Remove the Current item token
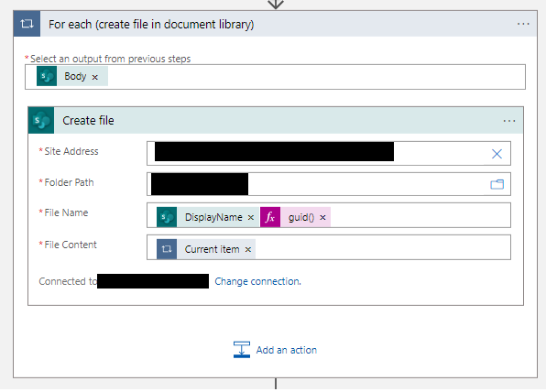Image resolution: width=546 pixels, height=392 pixels. [248, 250]
